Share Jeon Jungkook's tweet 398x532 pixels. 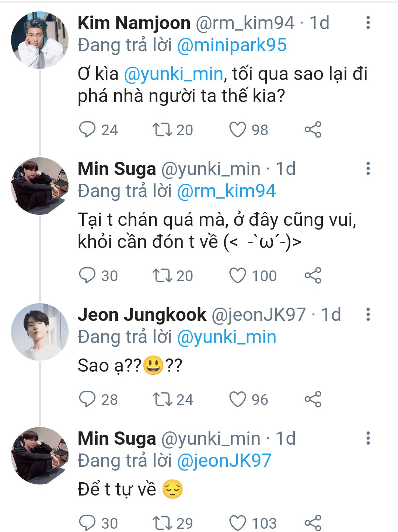313,399
